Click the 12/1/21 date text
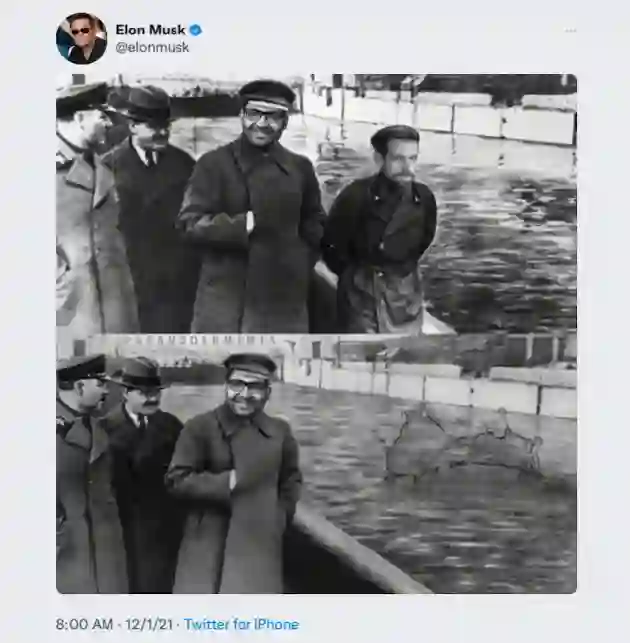The image size is (630, 643). [x=147, y=624]
